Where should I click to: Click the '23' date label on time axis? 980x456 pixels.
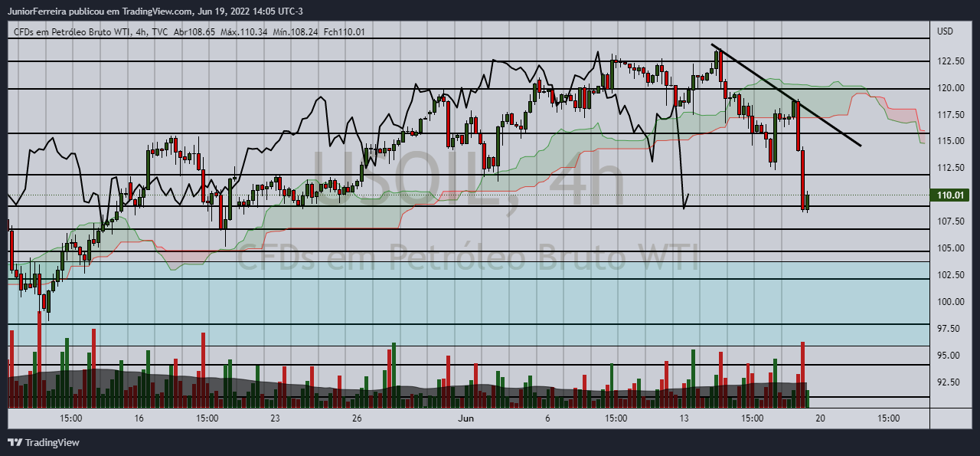tap(275, 419)
